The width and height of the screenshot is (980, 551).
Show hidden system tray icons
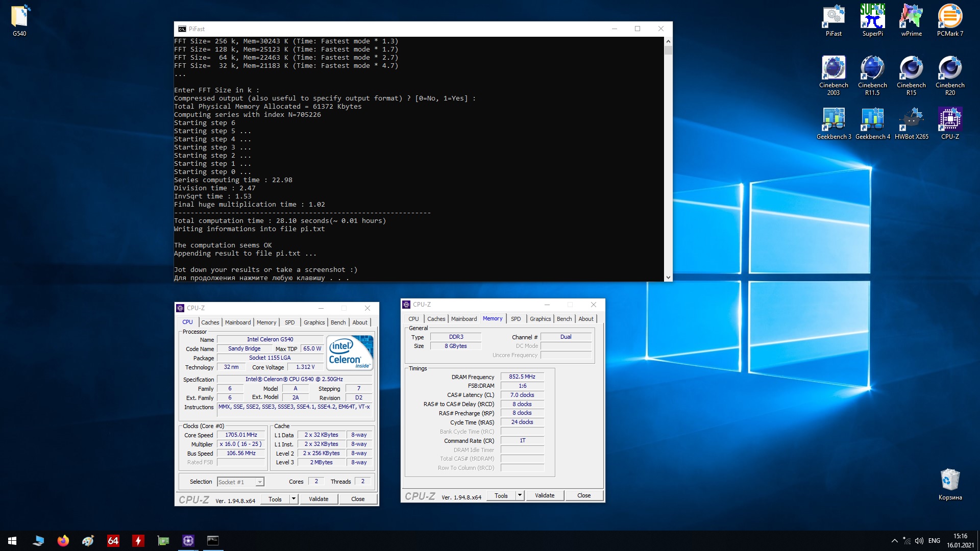tap(894, 541)
